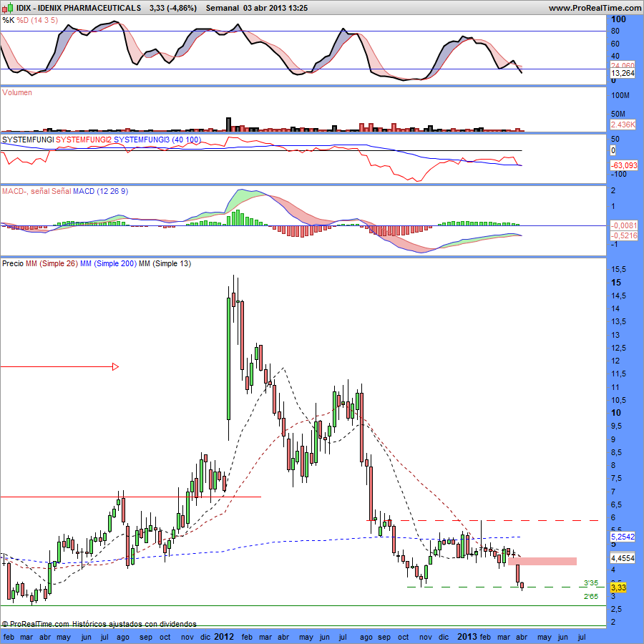Click the ProRealTime.com Históricos ajustados con dividendos note
Image resolution: width=644 pixels, height=644 pixels.
tap(99, 624)
